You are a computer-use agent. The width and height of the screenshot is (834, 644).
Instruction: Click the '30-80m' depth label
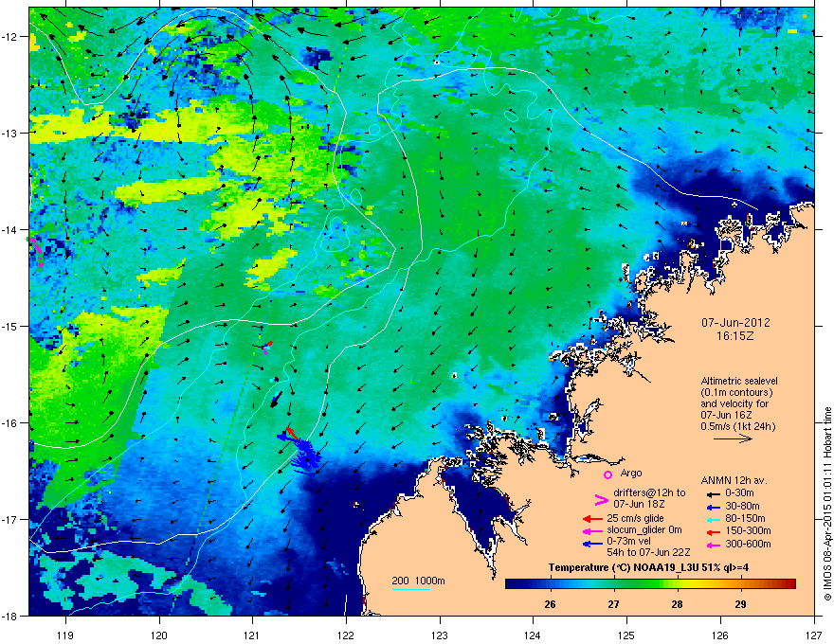point(742,506)
